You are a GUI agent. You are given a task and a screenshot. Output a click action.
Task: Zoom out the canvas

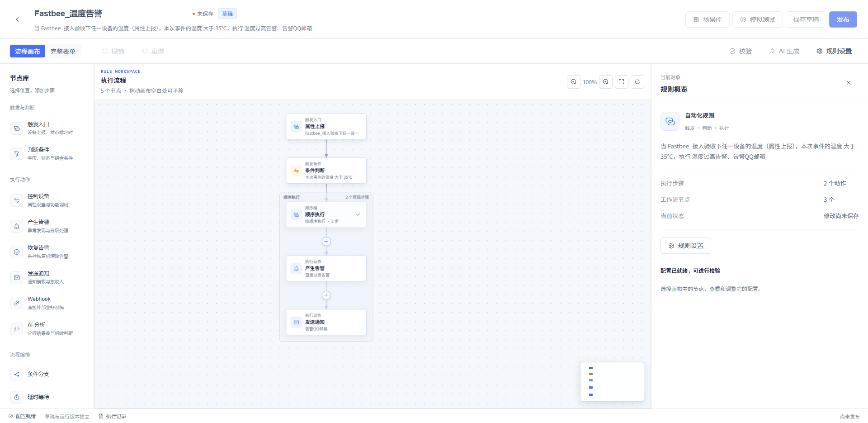click(573, 82)
